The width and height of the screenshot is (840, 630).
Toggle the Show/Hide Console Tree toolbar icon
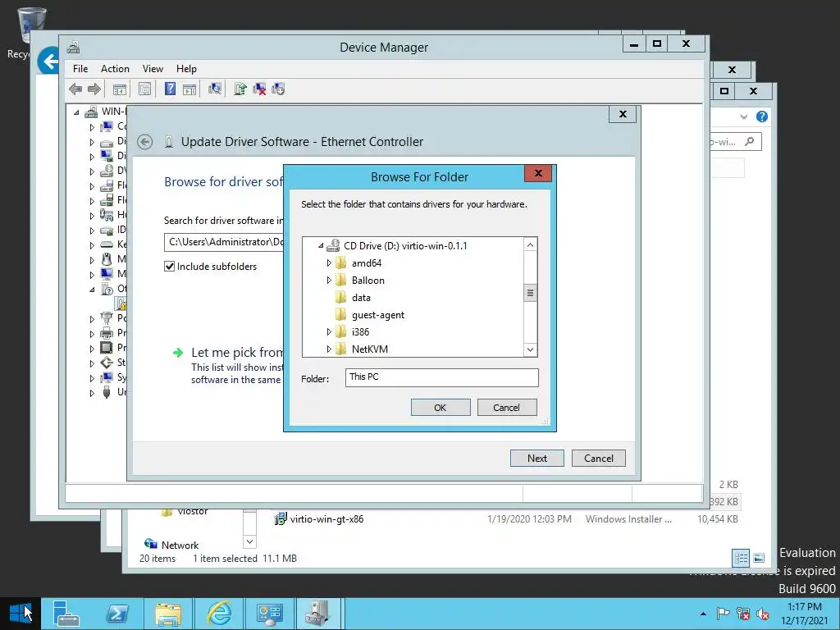point(120,89)
